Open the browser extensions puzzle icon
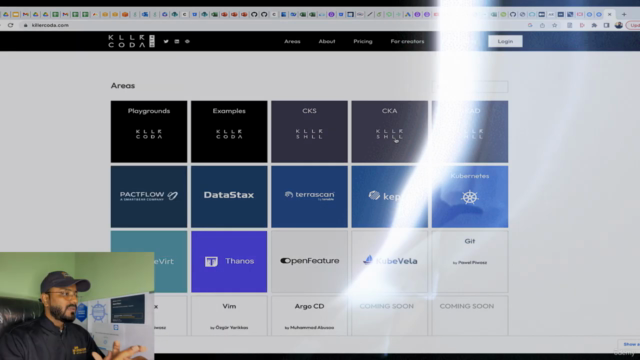 (594, 25)
